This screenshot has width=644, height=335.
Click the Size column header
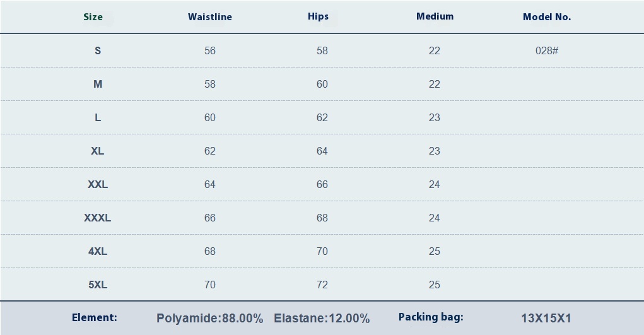[93, 17]
